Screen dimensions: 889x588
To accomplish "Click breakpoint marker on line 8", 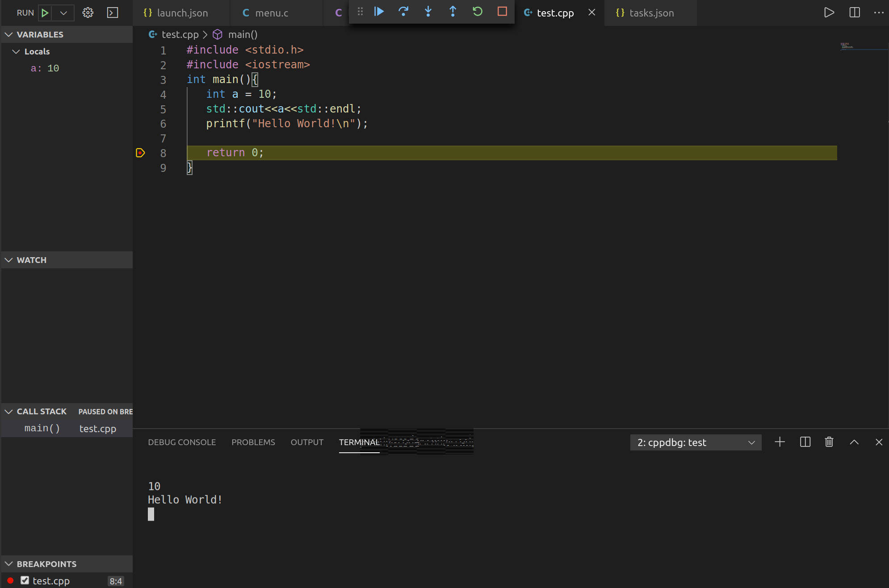I will click(140, 153).
